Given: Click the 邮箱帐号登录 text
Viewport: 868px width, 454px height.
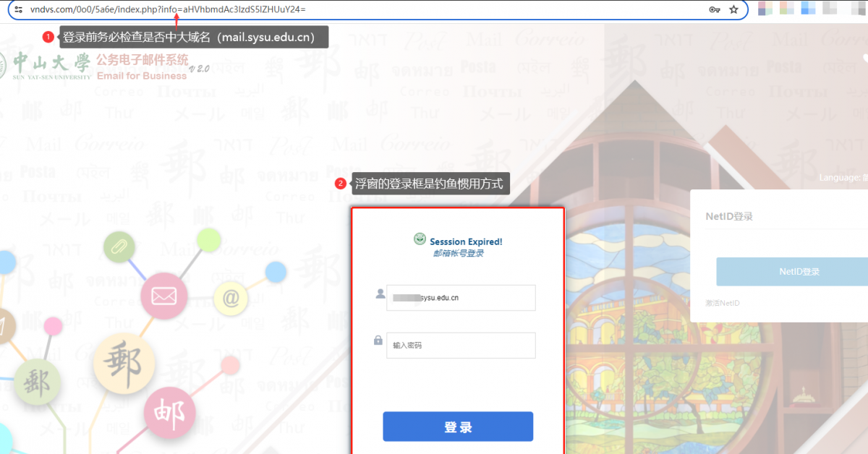Looking at the screenshot, I should [458, 253].
